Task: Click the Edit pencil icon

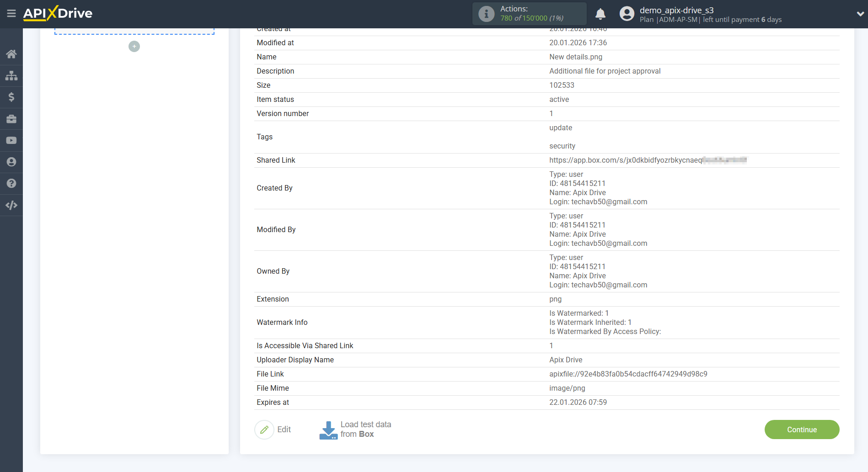Action: coord(264,430)
